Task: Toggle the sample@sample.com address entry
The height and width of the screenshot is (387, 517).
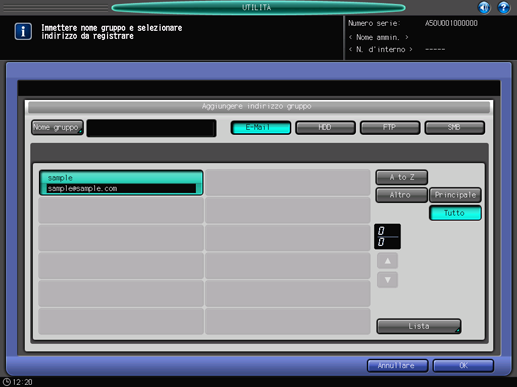Action: pos(121,183)
